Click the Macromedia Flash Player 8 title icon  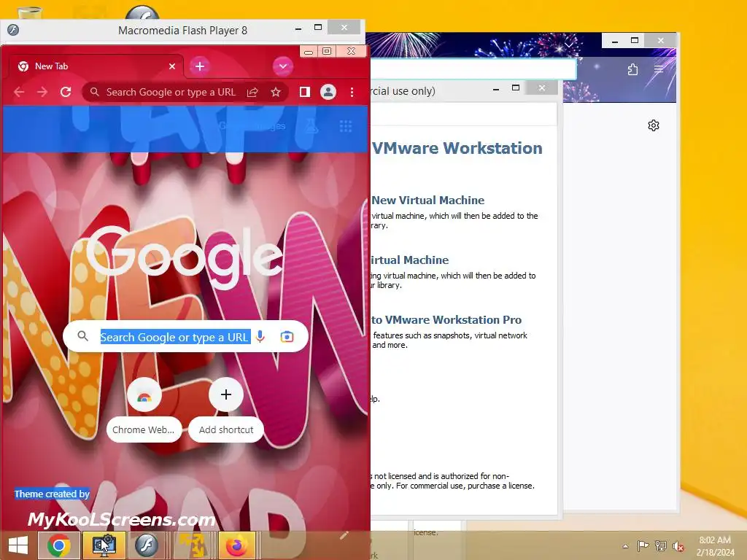13,30
